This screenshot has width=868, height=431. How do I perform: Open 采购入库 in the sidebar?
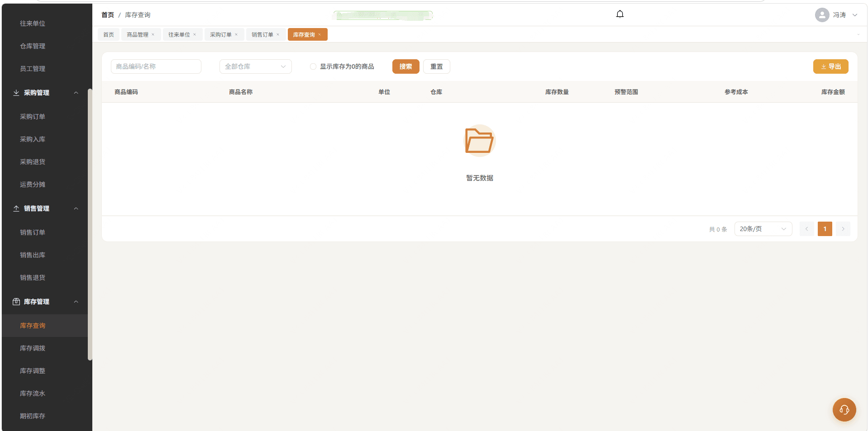[33, 139]
